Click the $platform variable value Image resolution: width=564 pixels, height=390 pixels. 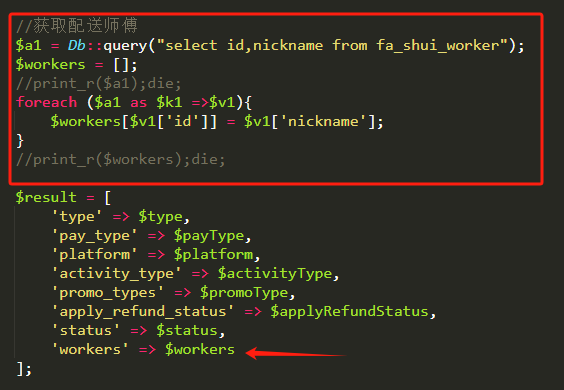coord(214,255)
